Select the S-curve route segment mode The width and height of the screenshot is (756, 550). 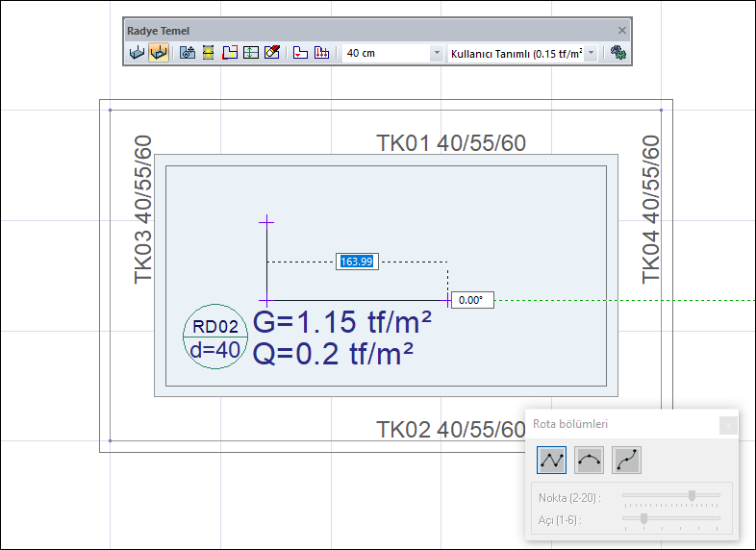(x=626, y=461)
